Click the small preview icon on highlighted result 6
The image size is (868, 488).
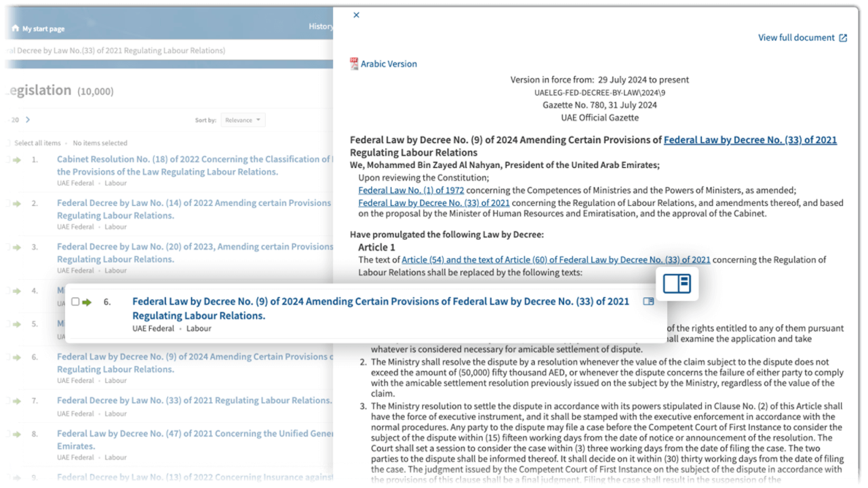pos(648,302)
